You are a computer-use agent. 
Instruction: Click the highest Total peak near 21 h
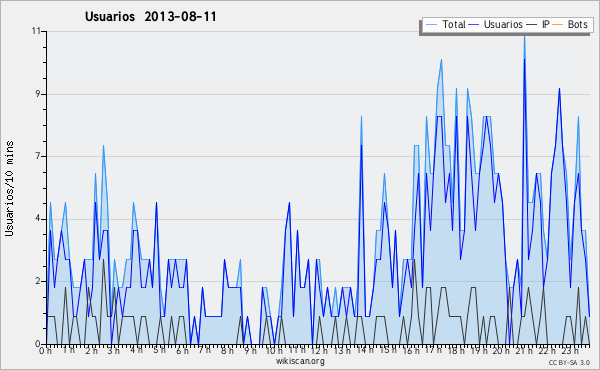(524, 36)
